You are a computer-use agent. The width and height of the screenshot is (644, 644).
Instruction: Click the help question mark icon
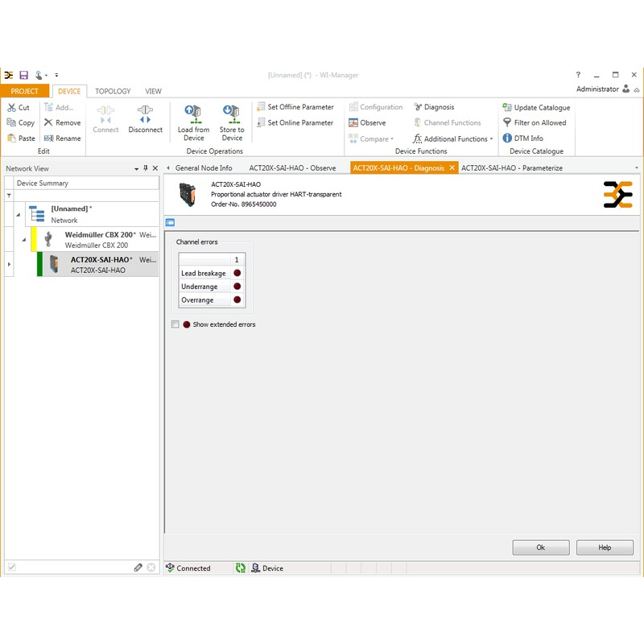[578, 75]
